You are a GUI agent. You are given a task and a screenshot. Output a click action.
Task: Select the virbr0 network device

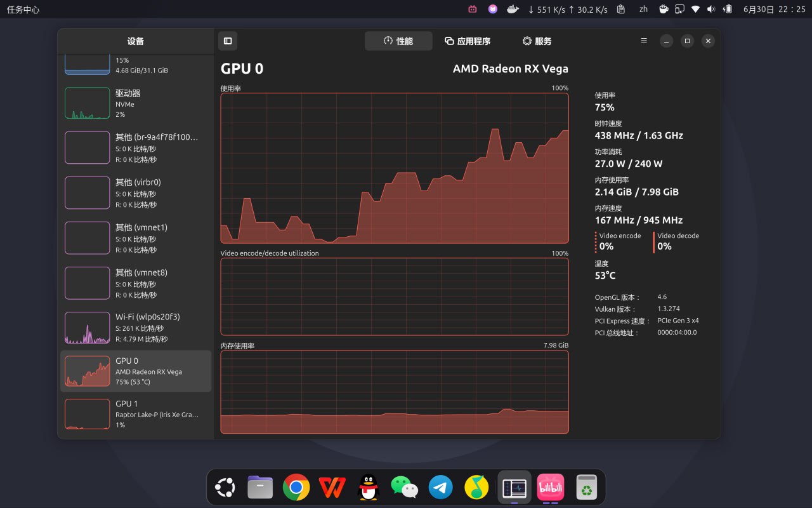coord(136,193)
